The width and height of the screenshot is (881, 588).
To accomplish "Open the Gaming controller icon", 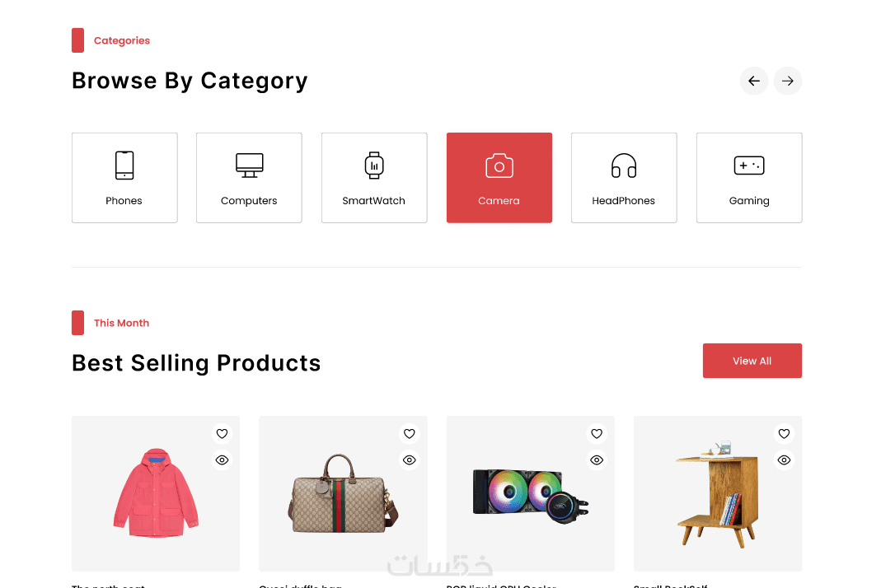I will [748, 166].
